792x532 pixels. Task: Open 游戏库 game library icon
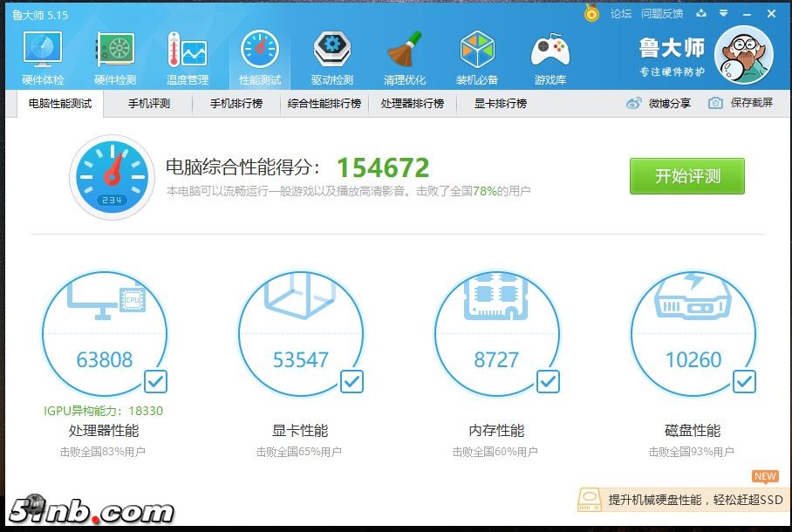tap(550, 58)
